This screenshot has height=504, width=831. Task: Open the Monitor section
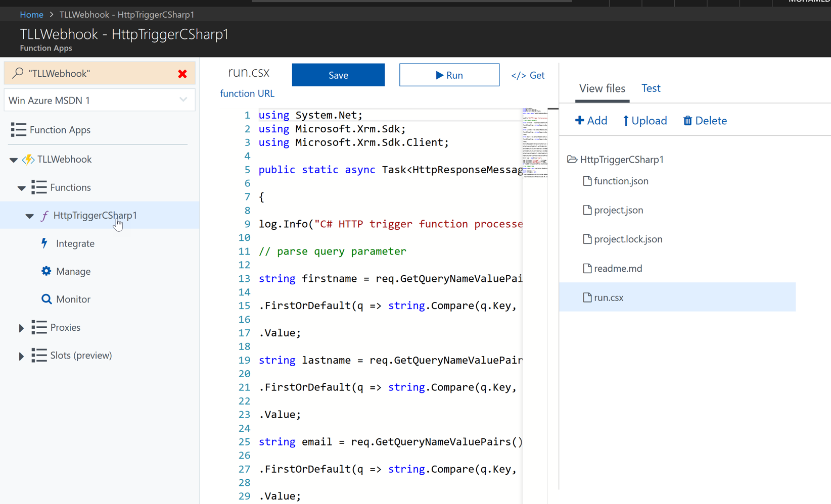click(x=73, y=299)
